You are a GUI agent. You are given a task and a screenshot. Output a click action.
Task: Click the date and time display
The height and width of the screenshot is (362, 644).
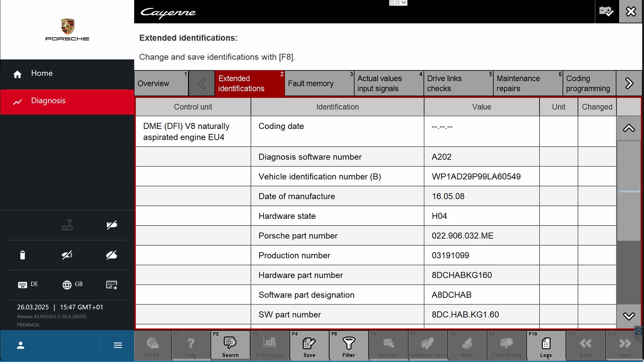click(60, 307)
